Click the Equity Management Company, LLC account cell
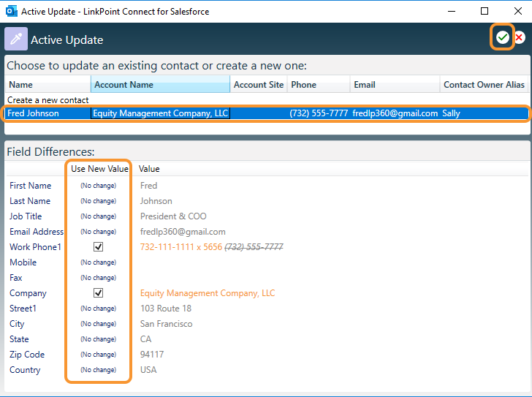 (x=160, y=113)
